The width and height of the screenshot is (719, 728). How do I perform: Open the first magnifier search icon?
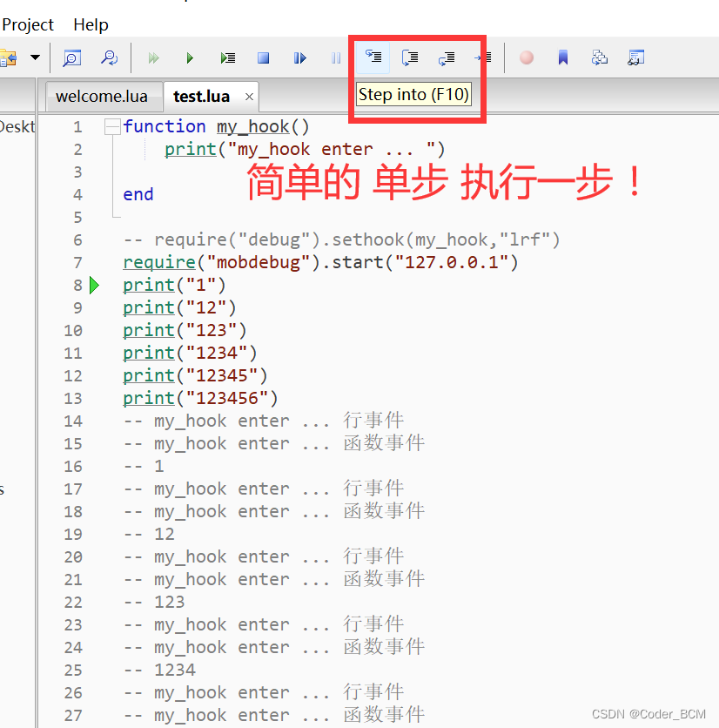72,57
